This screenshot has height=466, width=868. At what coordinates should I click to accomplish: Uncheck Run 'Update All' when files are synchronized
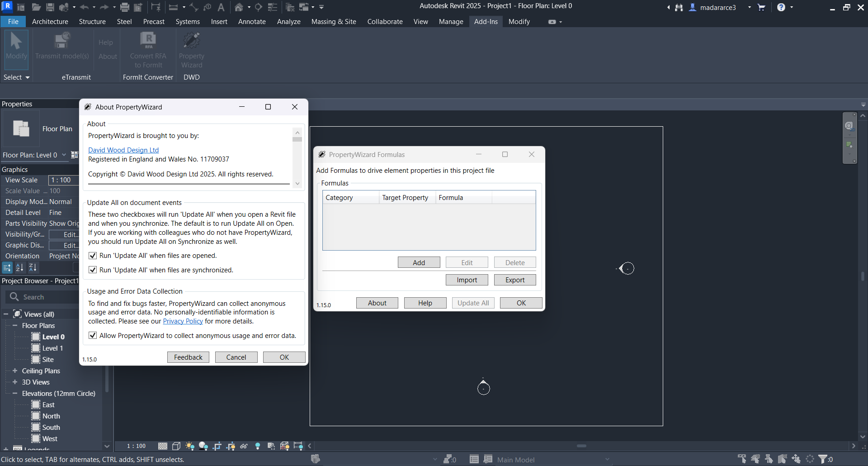pos(93,270)
